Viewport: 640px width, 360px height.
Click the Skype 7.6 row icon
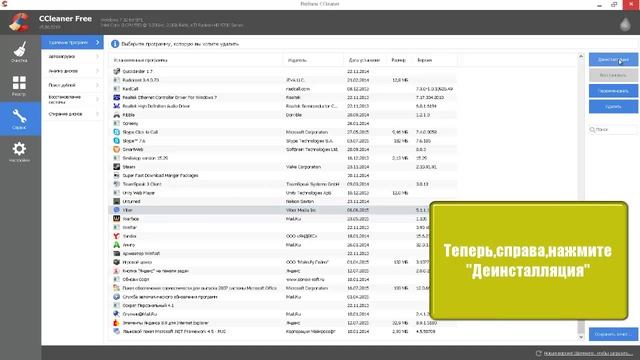click(116, 141)
